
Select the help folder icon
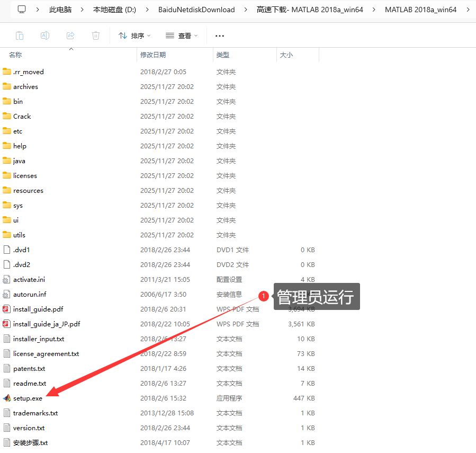[x=7, y=146]
